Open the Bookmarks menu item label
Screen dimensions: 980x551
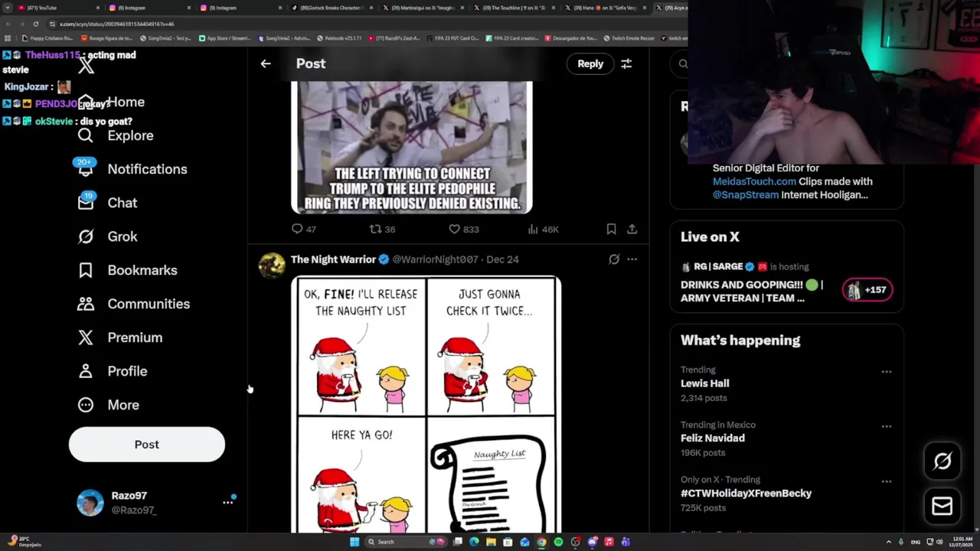[x=142, y=270]
